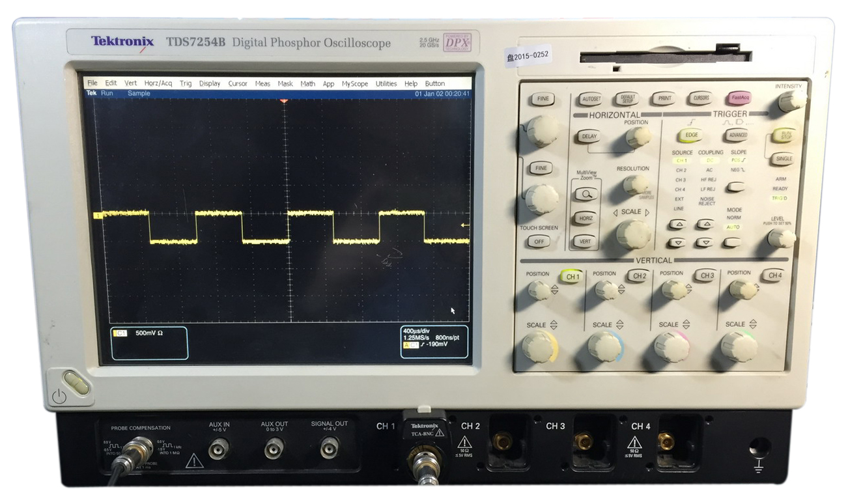848x504 pixels.
Task: Push trigger COUPLING down arrow button
Action: (705, 242)
